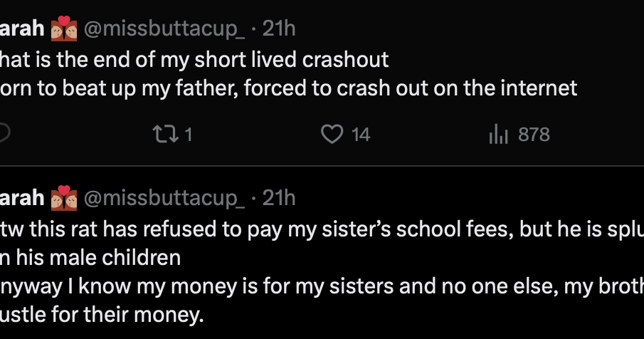
Task: Click the retweet count 1
Action: (x=188, y=135)
